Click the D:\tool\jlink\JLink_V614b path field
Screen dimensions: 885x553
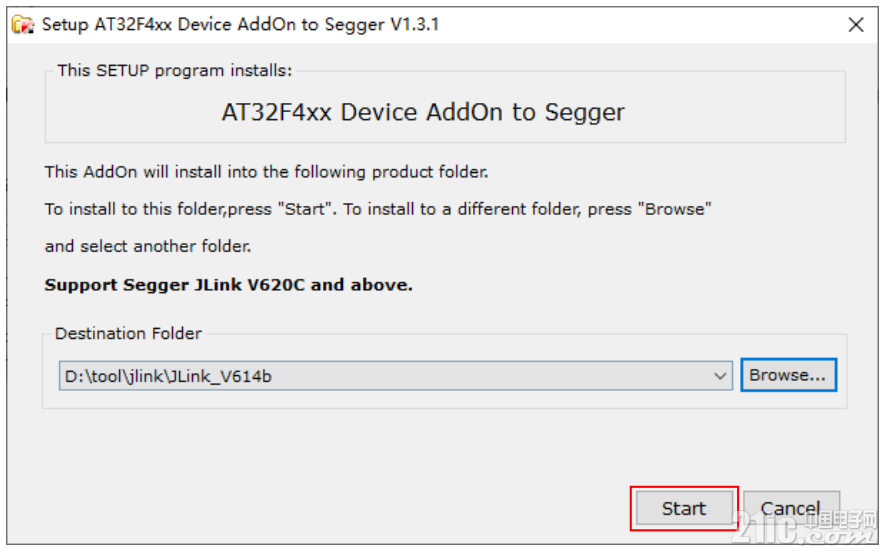(395, 376)
